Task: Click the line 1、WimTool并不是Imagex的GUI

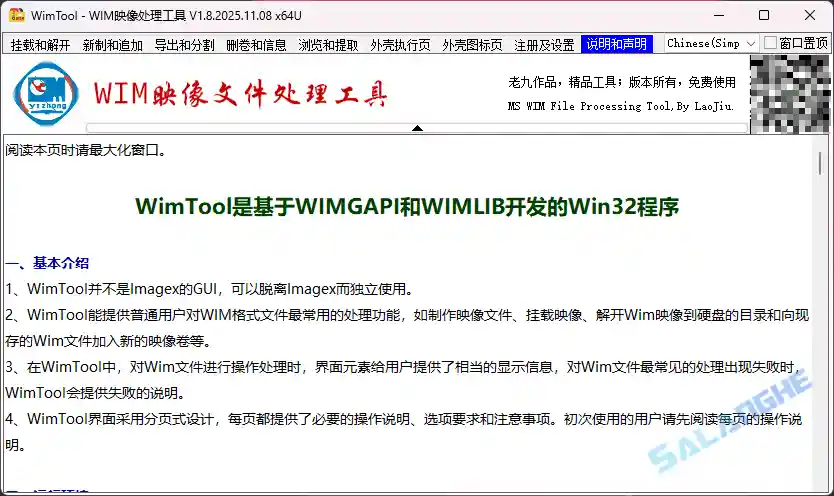Action: coord(210,289)
